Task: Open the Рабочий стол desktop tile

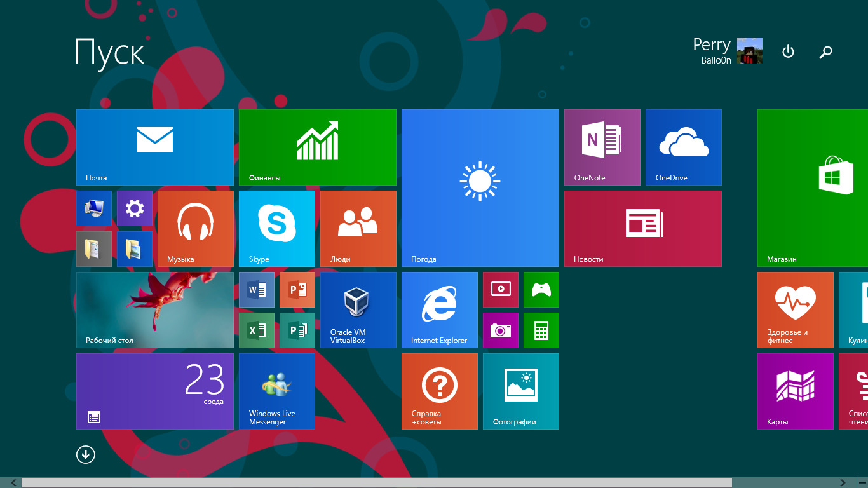Action: pos(154,309)
